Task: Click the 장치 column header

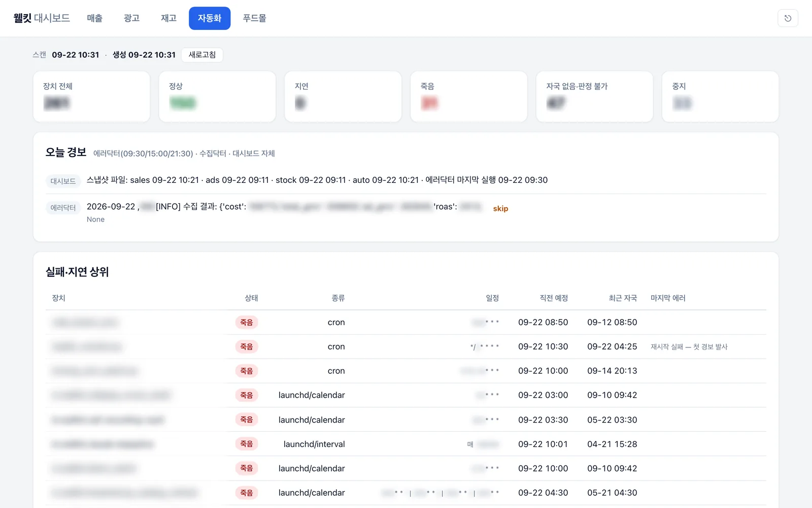Action: coord(58,298)
